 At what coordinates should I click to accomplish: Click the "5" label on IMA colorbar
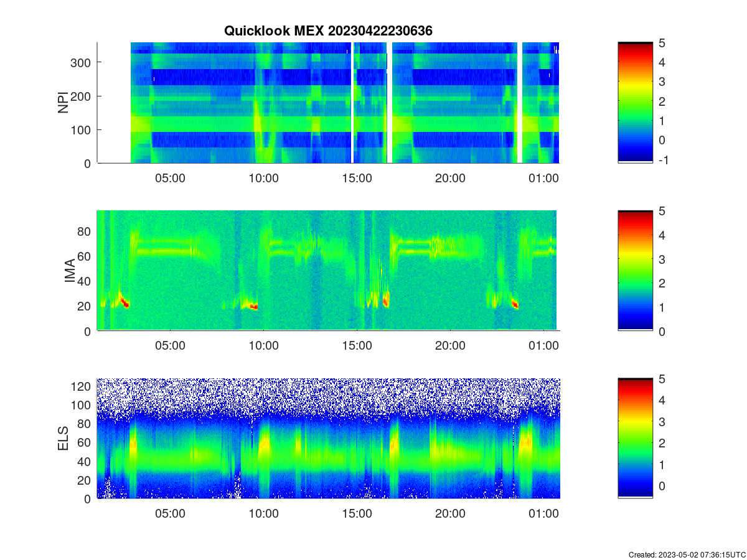[x=662, y=211]
